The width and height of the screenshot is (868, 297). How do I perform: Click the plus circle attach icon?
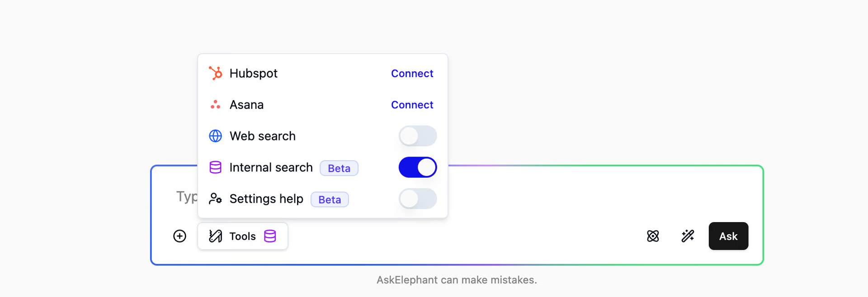180,236
